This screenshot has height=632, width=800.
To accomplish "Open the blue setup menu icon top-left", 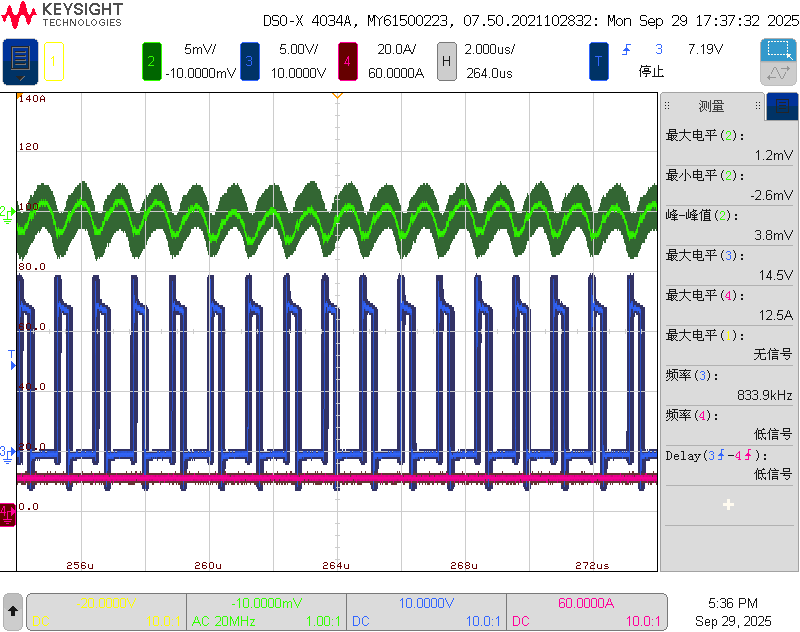I will coord(20,61).
